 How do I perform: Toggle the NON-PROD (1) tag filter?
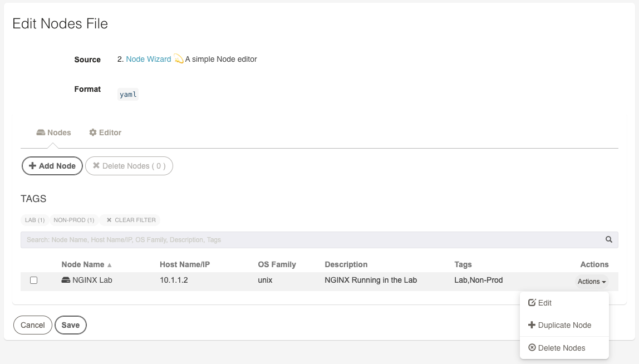tap(74, 220)
